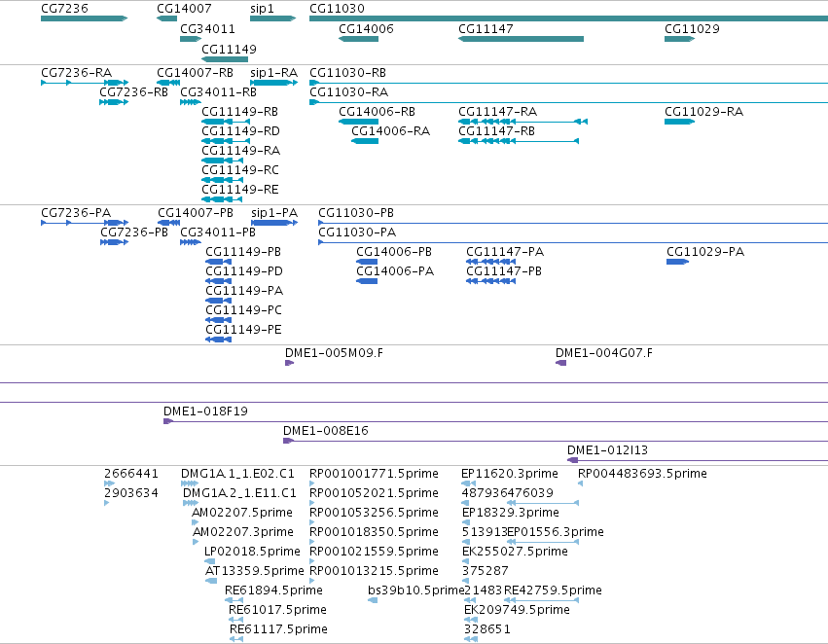Select the CG11149 gene label
Viewport: 828px width, 644px height.
pyautogui.click(x=229, y=49)
